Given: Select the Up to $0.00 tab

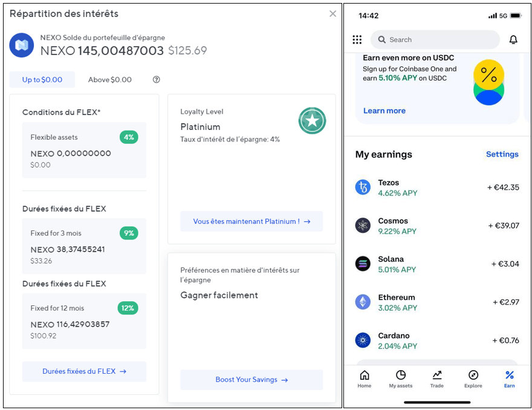Looking at the screenshot, I should (42, 80).
